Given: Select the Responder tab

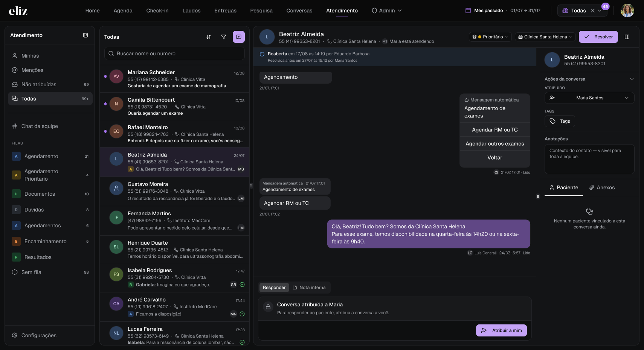Looking at the screenshot, I should [x=274, y=288].
